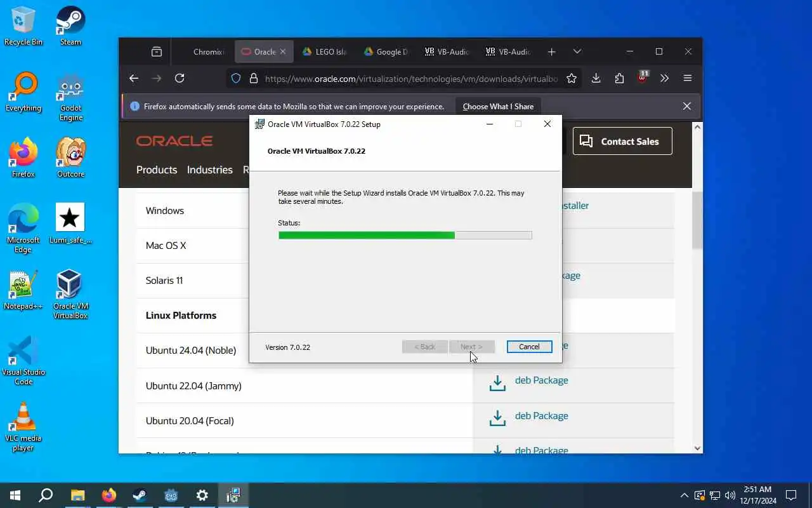The image size is (812, 508).
Task: Open the Settings gear on the taskbar
Action: 202,495
